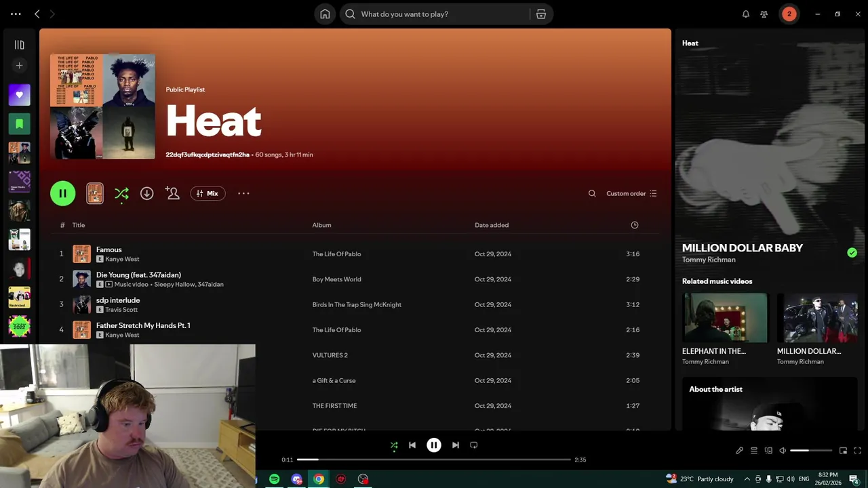The image size is (868, 488).
Task: Open Liked Songs in the sidebar
Action: 19,95
